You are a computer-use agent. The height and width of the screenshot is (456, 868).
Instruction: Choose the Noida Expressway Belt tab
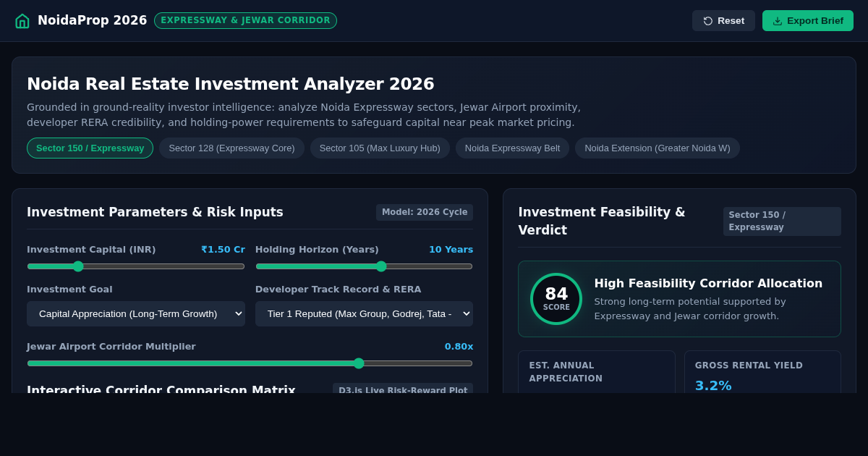[x=512, y=148]
